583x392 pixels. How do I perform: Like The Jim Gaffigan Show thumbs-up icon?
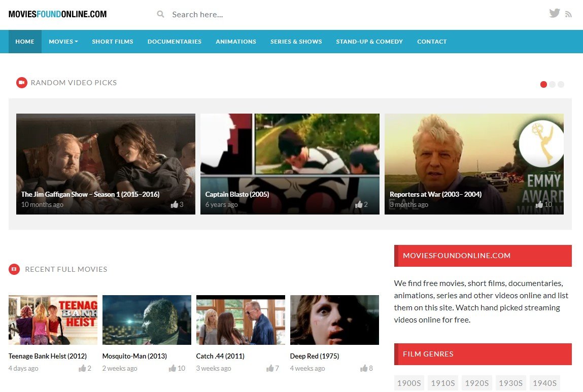coord(175,204)
